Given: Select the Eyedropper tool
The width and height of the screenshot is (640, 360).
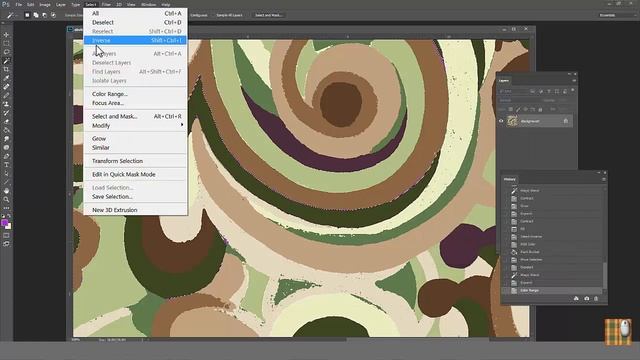Looking at the screenshot, I should (6, 78).
